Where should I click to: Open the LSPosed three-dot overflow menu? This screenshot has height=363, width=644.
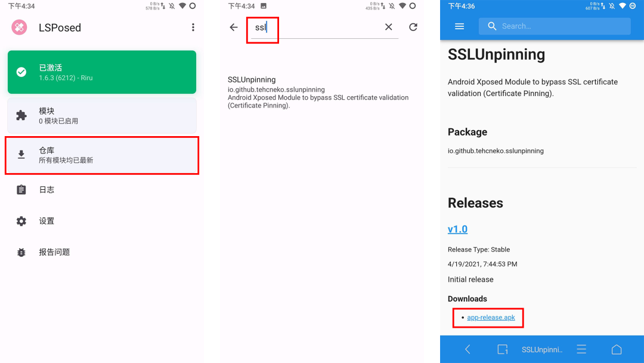193,27
